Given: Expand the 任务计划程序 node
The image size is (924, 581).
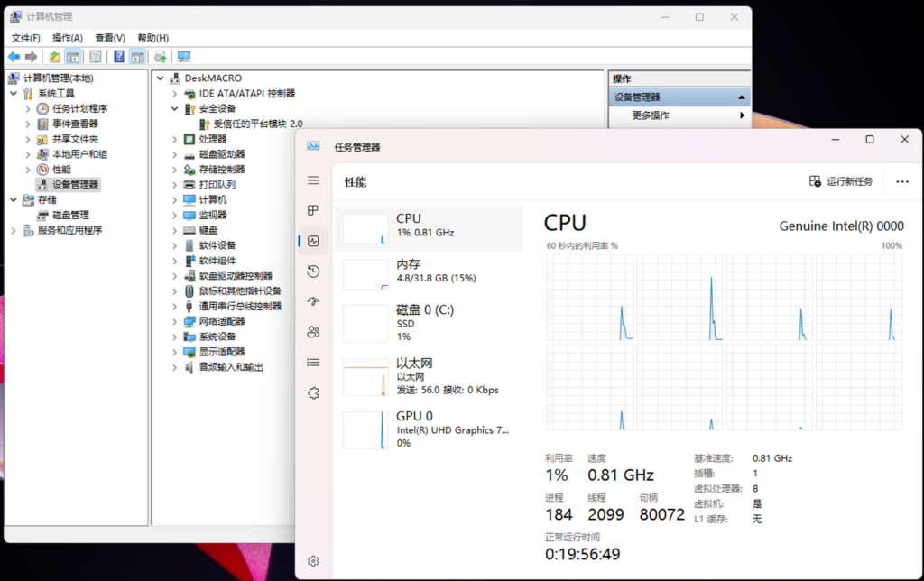Looking at the screenshot, I should point(28,108).
